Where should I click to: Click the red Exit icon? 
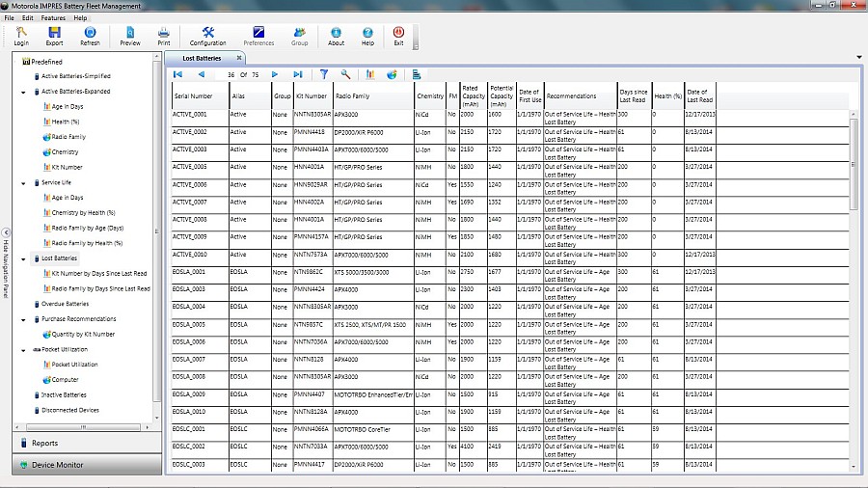(398, 36)
